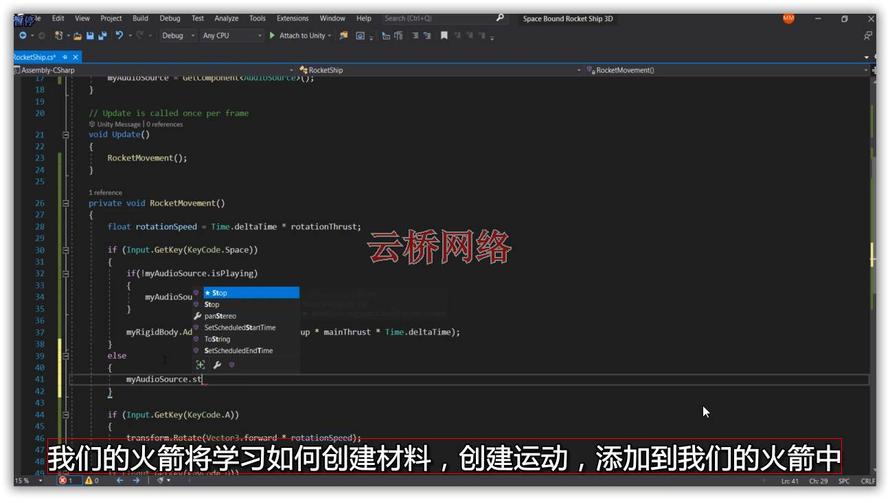Click the Undo arrow in toolbar
The width and height of the screenshot is (890, 500).
click(120, 36)
